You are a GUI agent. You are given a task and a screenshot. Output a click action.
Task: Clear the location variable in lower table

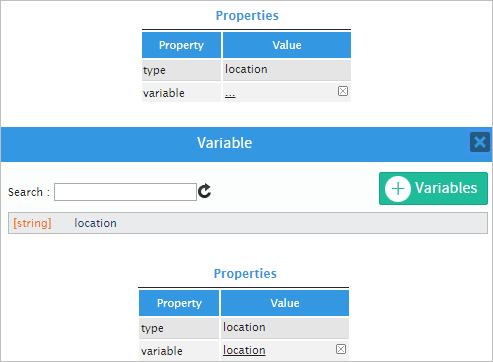coord(341,349)
